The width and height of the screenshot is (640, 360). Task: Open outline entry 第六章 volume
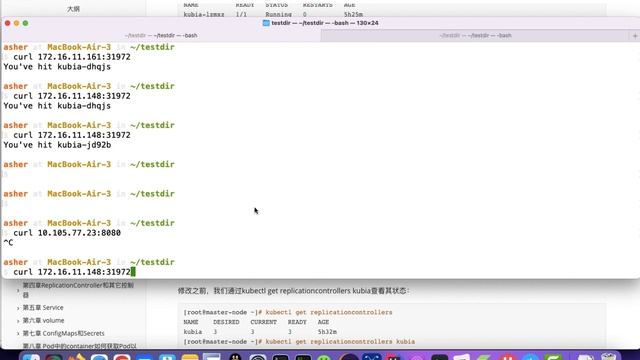pyautogui.click(x=43, y=320)
